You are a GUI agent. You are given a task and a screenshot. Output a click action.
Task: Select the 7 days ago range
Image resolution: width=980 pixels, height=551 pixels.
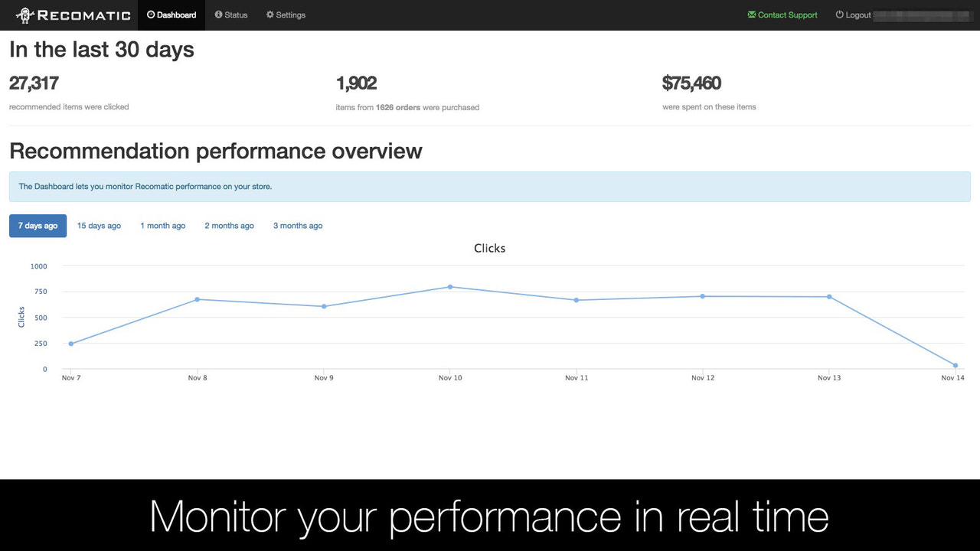point(38,225)
